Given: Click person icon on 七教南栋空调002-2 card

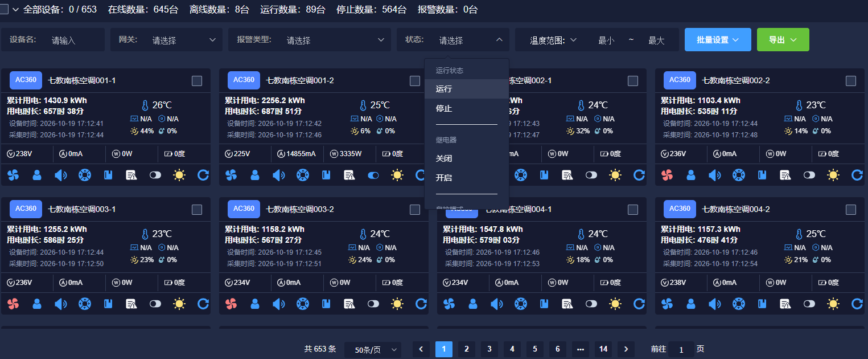Looking at the screenshot, I should (x=691, y=175).
